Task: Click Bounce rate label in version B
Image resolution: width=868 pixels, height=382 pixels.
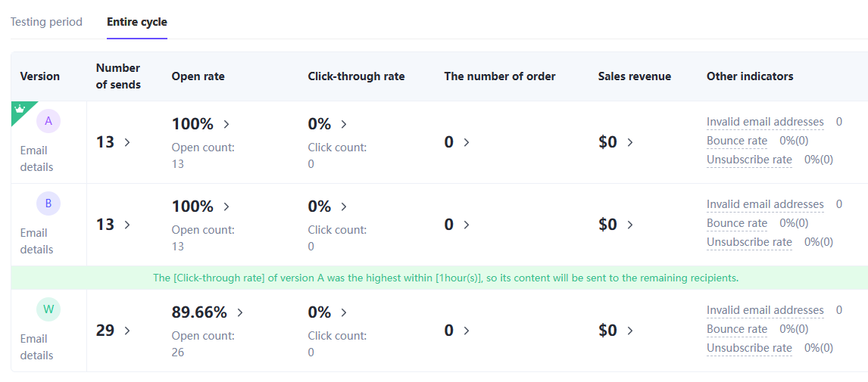Action: [x=737, y=223]
